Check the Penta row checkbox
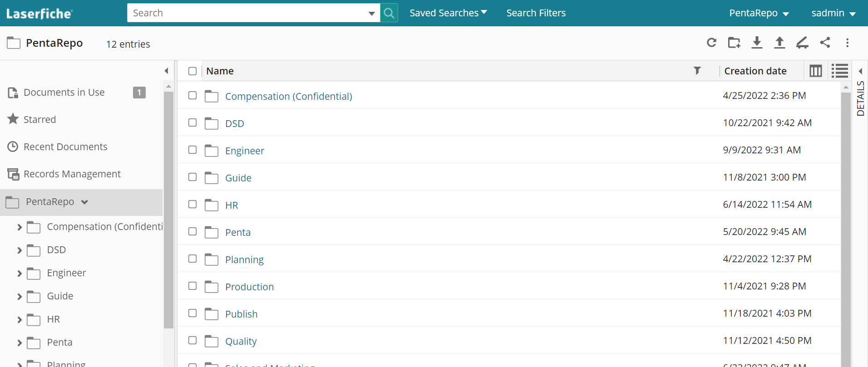868x367 pixels. click(192, 231)
